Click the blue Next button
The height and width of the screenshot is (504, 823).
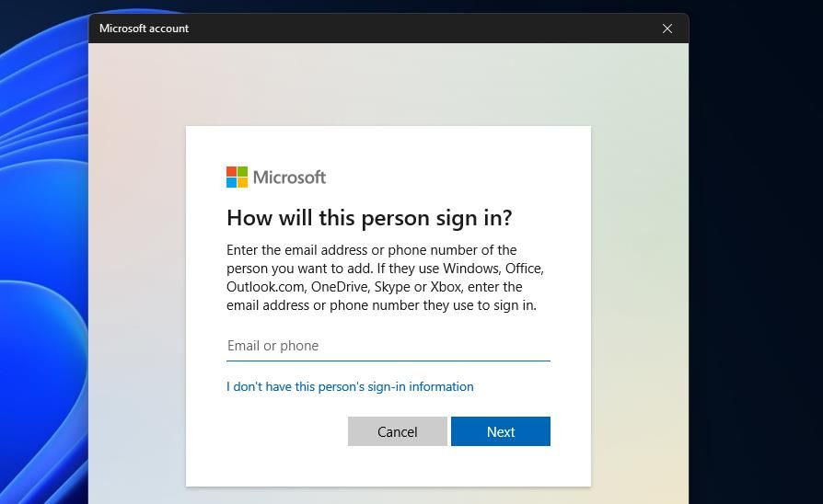pyautogui.click(x=501, y=431)
